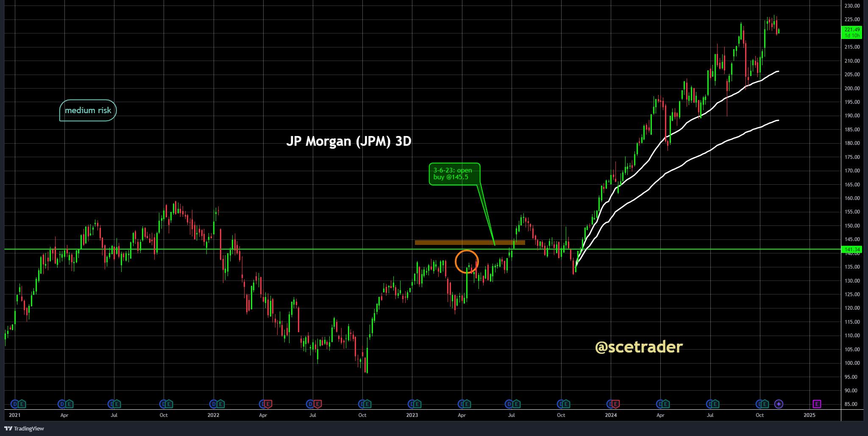Click the 2021 label on time axis
This screenshot has width=868, height=436.
[14, 415]
